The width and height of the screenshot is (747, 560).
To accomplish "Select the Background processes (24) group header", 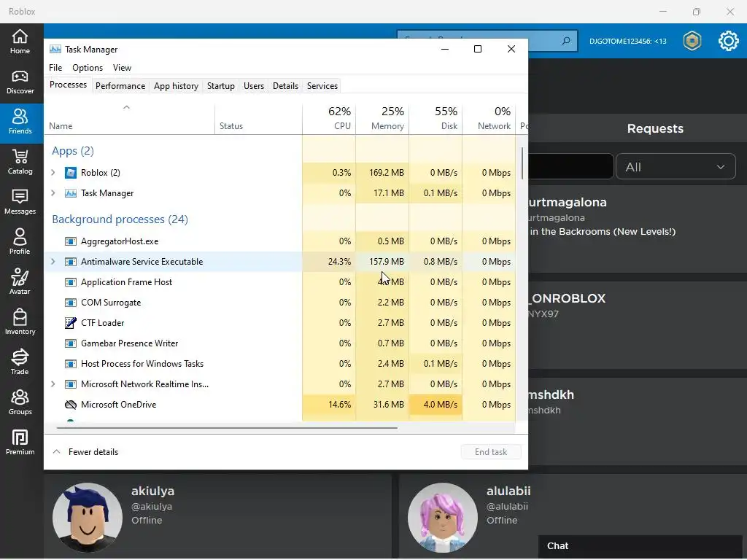I will click(120, 219).
